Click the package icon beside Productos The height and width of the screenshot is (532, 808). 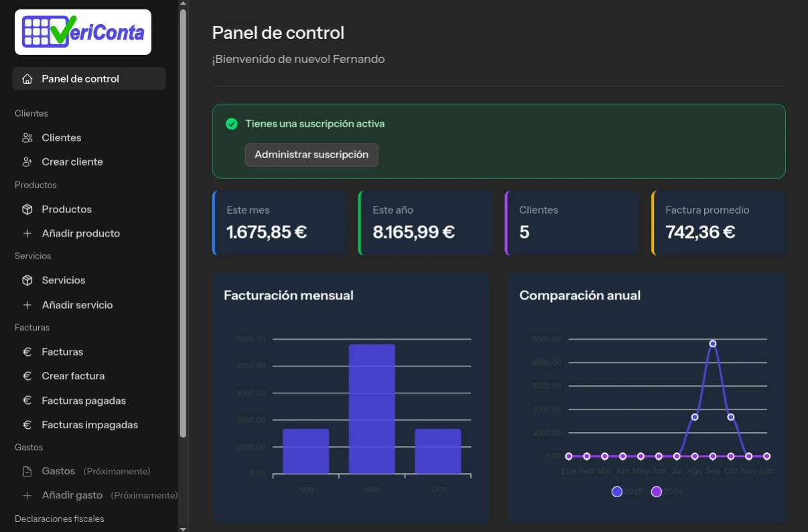click(27, 209)
